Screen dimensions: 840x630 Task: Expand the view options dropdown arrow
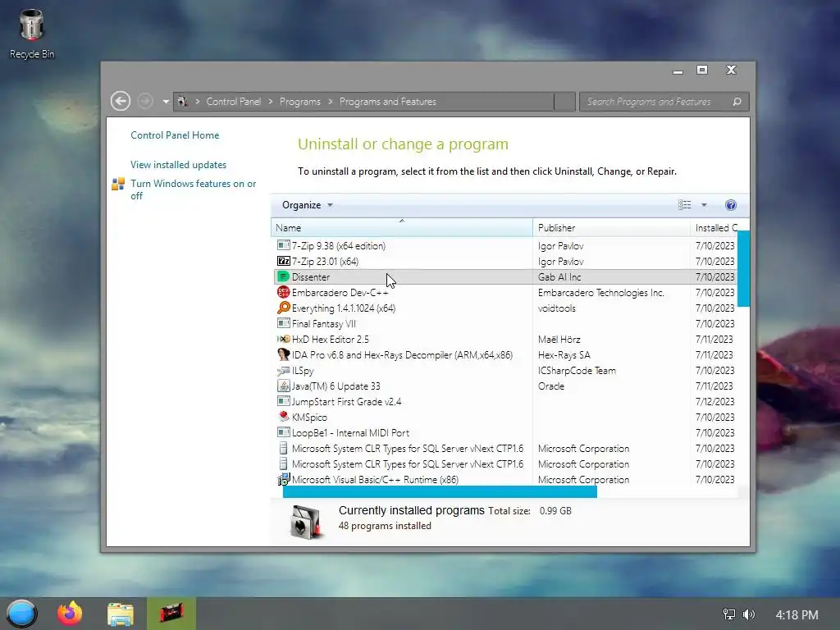coord(704,205)
